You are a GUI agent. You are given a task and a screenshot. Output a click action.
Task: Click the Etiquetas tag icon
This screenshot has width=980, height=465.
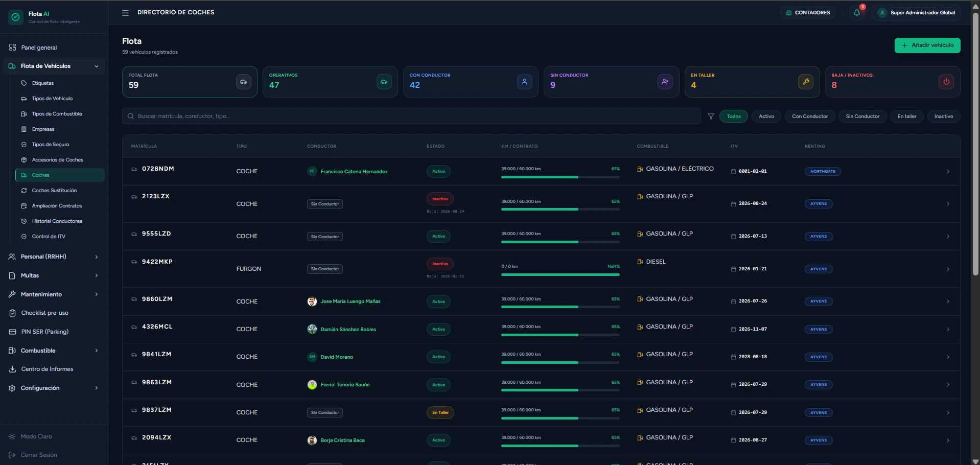(24, 83)
